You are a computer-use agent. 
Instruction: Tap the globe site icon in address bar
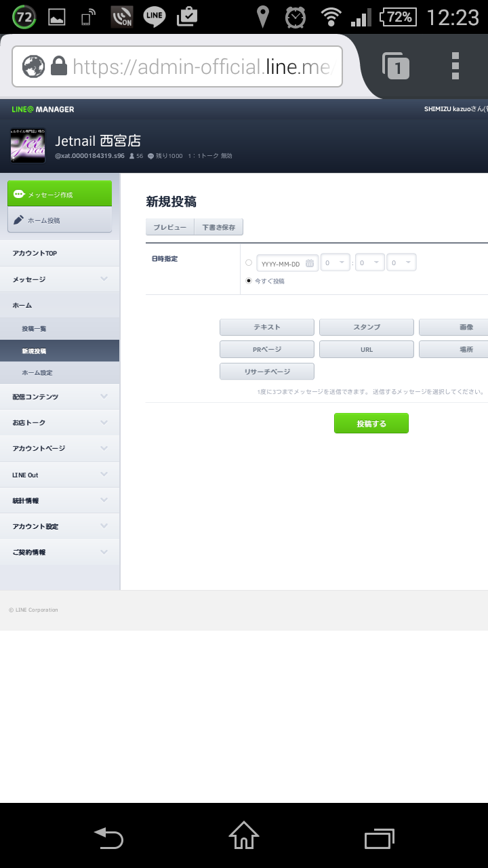33,66
